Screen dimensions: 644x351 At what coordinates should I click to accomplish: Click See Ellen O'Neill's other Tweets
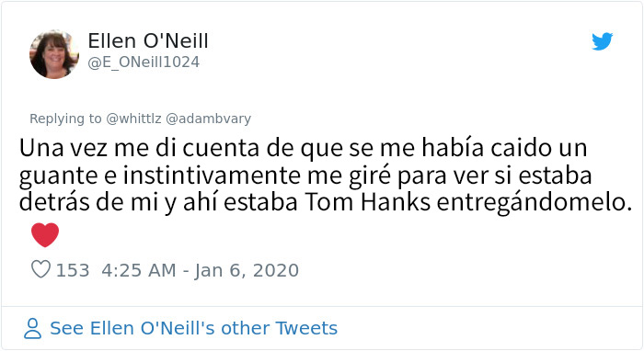point(193,328)
